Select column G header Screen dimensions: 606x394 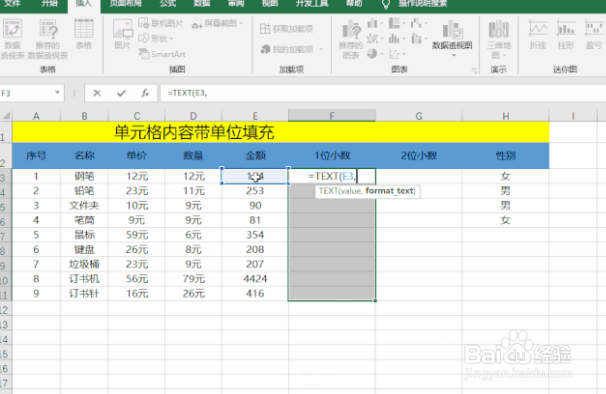click(419, 116)
